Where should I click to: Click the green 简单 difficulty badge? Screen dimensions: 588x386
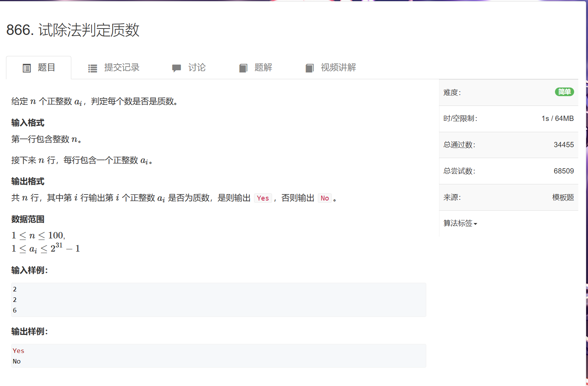click(564, 92)
